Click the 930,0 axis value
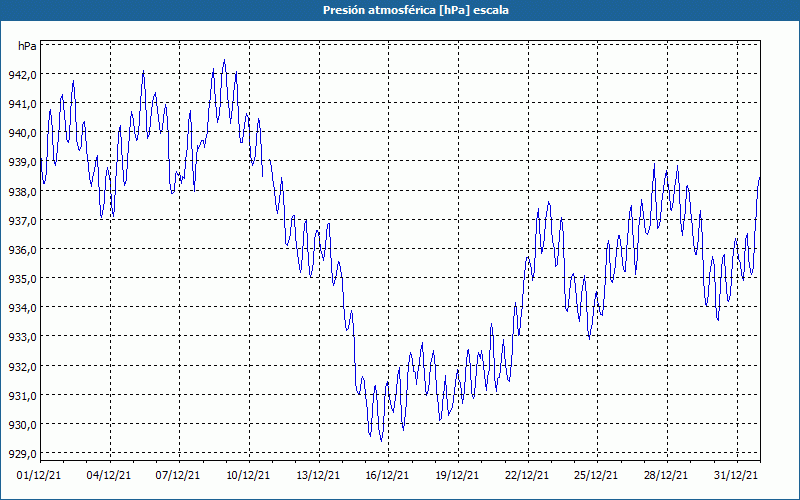Viewport: 800px width, 500px height. click(x=22, y=424)
